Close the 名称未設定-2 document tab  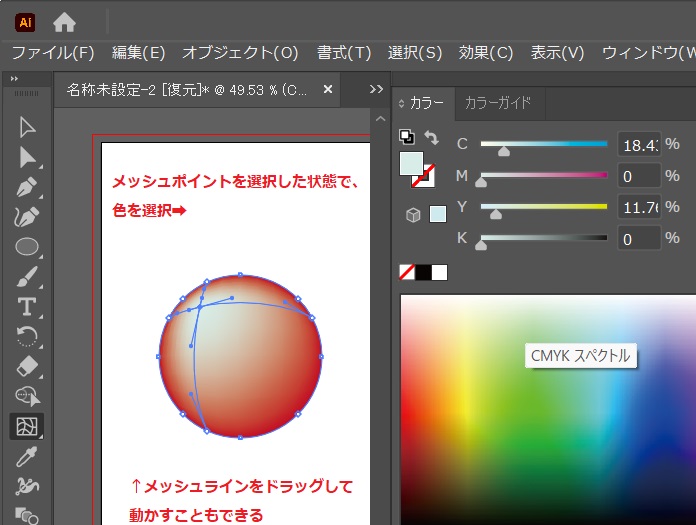[328, 89]
